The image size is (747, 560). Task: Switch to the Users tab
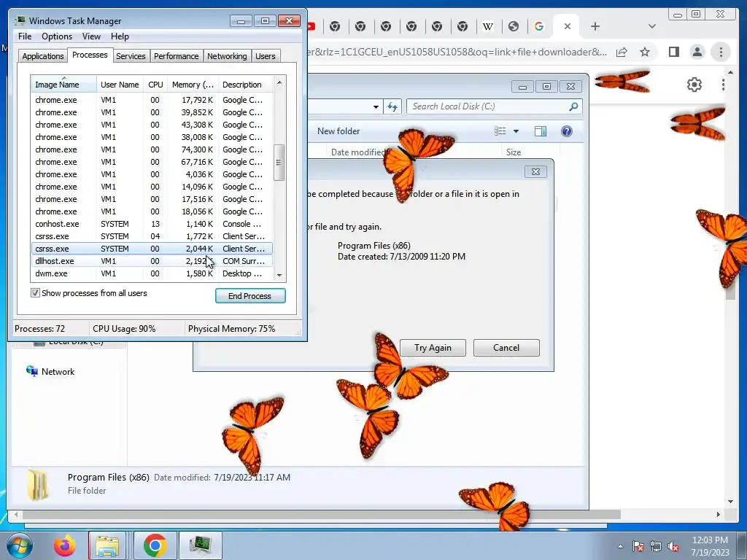[x=265, y=55]
